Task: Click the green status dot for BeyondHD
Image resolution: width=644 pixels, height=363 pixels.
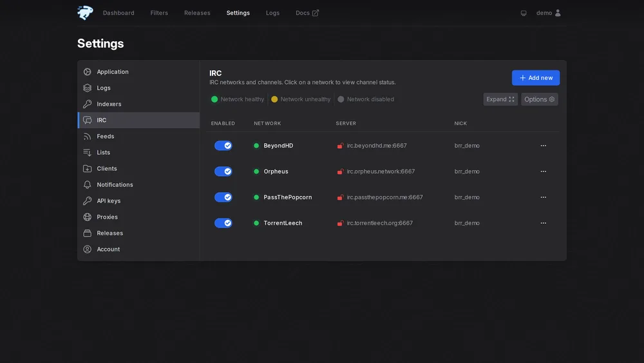Action: pyautogui.click(x=256, y=146)
